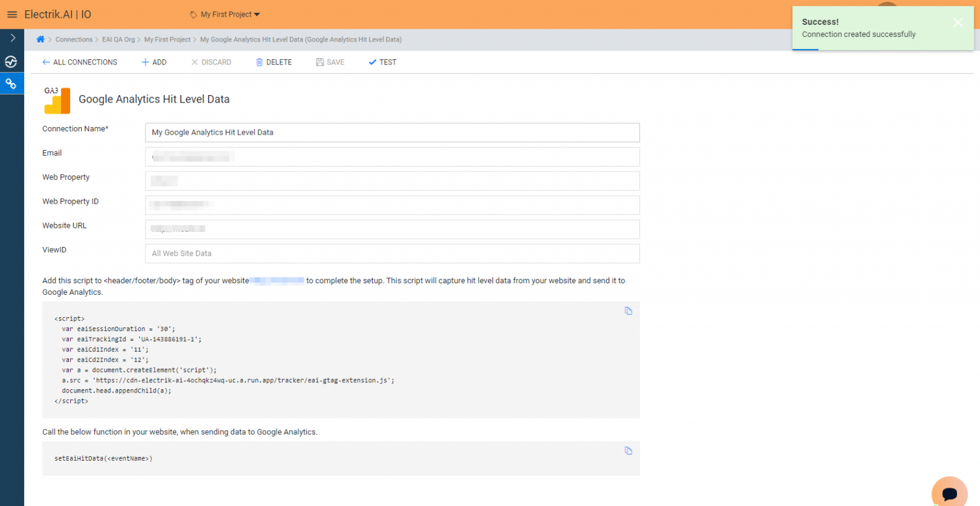The height and width of the screenshot is (506, 980).
Task: Expand the collapsed sidebar with the chevron
Action: (x=11, y=37)
